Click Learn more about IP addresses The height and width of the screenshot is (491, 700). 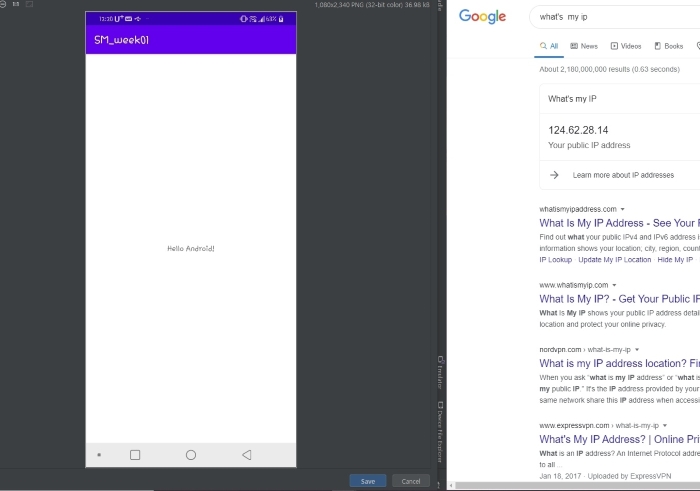click(x=623, y=175)
